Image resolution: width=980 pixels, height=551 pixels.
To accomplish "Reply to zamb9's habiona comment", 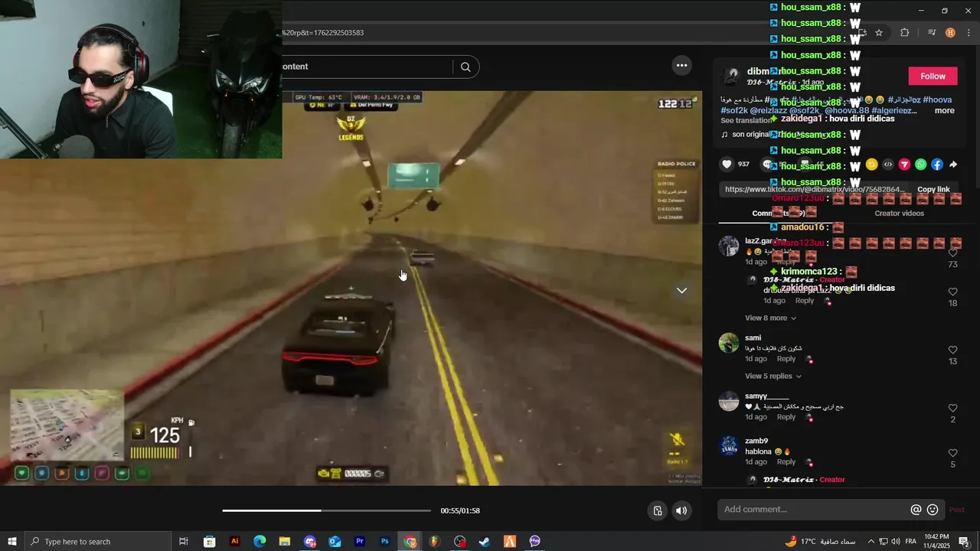I will (786, 462).
